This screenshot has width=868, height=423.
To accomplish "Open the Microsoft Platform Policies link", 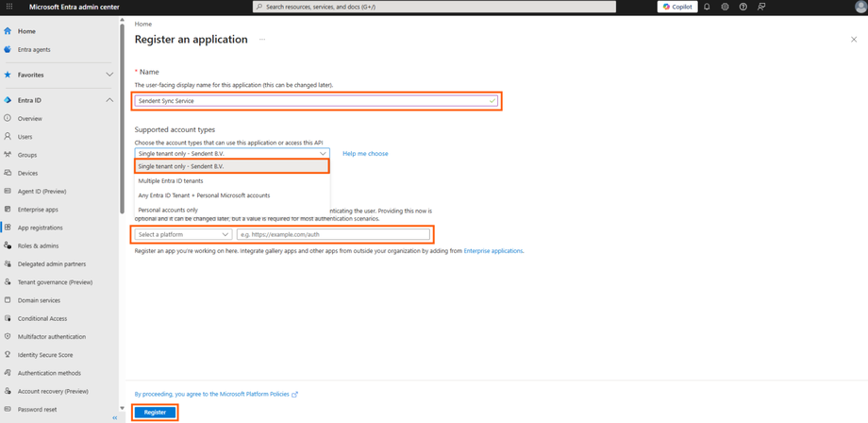I will (x=216, y=395).
